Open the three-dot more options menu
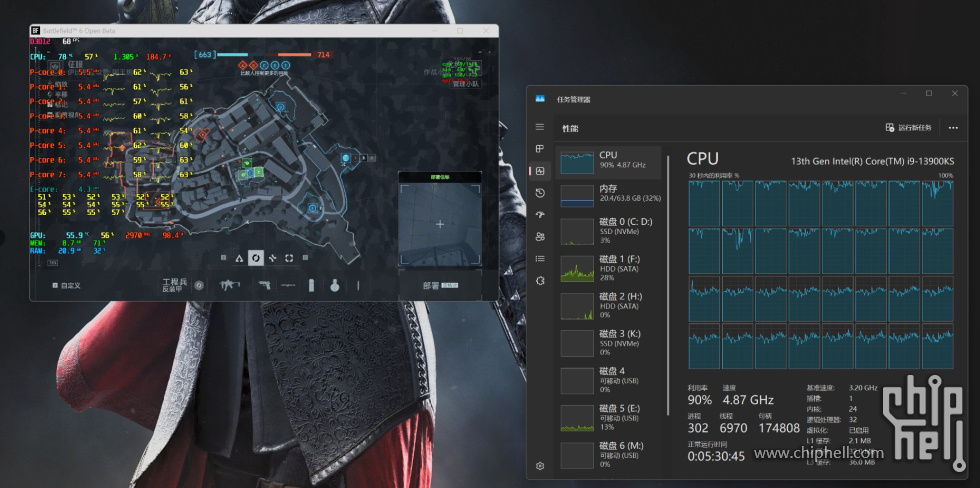The height and width of the screenshot is (488, 980). (952, 127)
